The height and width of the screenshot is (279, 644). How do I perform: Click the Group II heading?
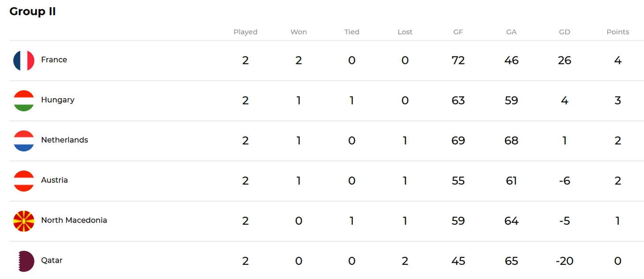click(33, 11)
